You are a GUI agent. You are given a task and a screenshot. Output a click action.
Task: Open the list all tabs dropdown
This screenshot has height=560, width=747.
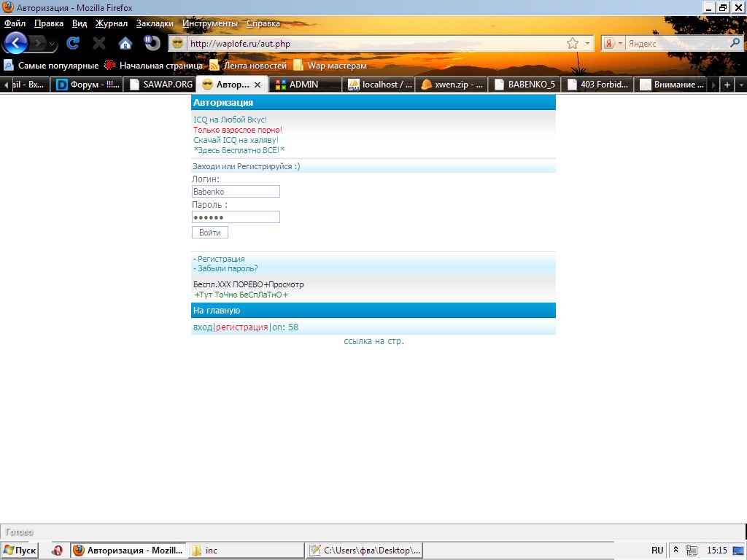pyautogui.click(x=741, y=85)
